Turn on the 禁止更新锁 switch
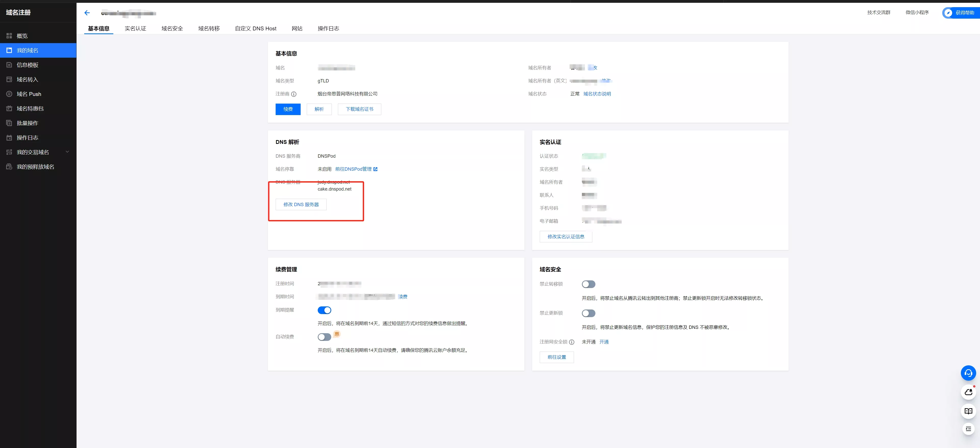 (x=588, y=313)
